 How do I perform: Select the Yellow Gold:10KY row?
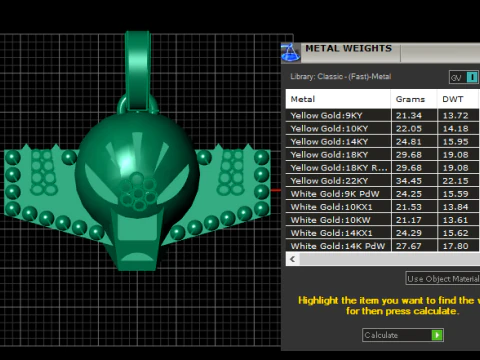coord(383,128)
